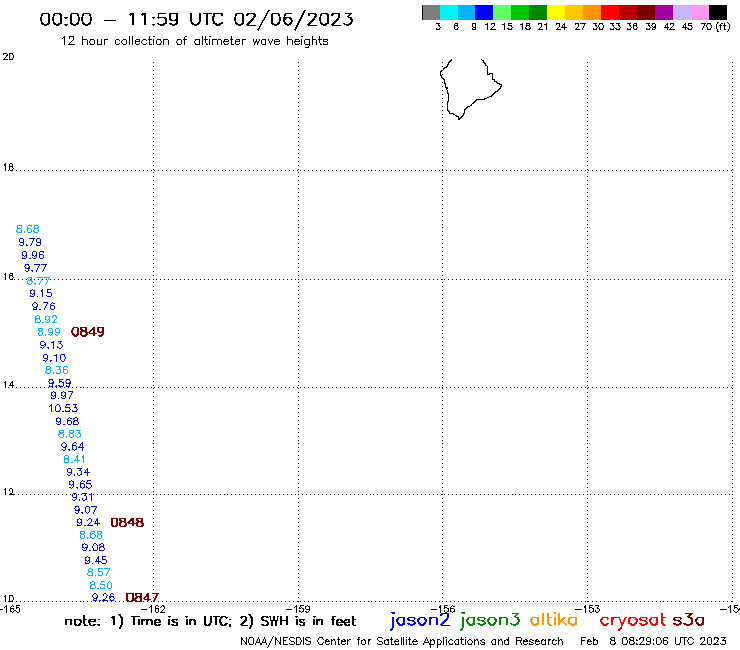Screen dimensions: 740x650
Task: Click the wave height value '9.31'
Action: coord(82,497)
